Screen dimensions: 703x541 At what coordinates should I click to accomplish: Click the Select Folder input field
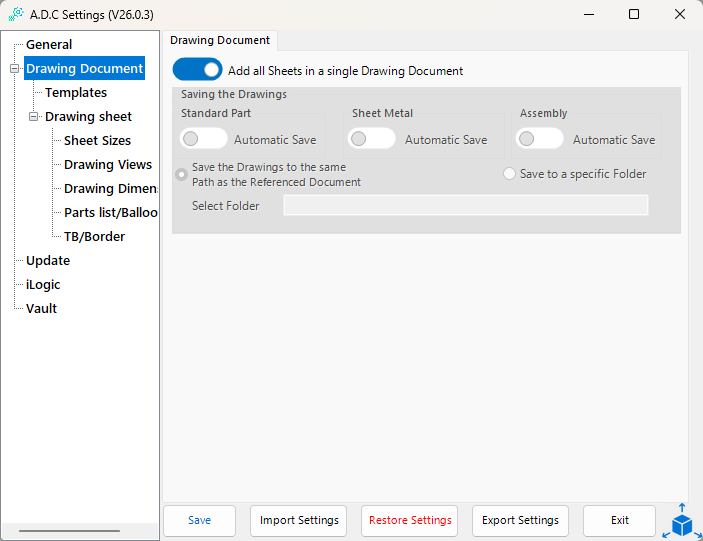(x=466, y=205)
